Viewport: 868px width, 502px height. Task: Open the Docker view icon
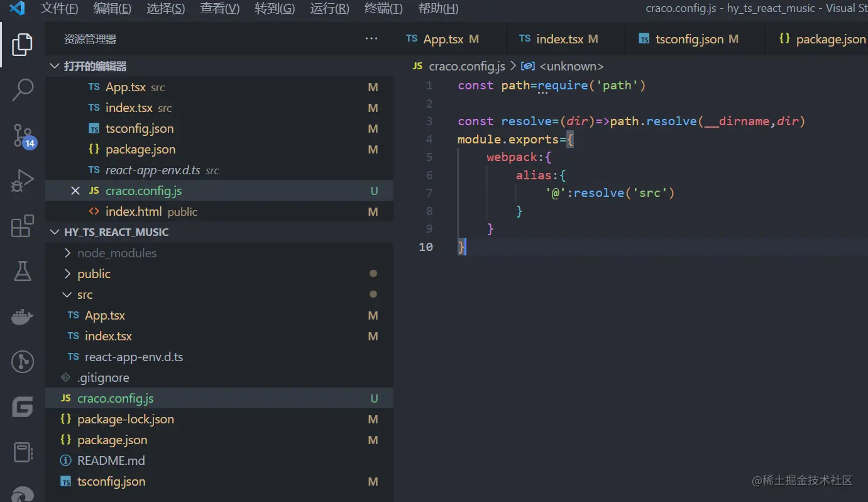pos(23,316)
